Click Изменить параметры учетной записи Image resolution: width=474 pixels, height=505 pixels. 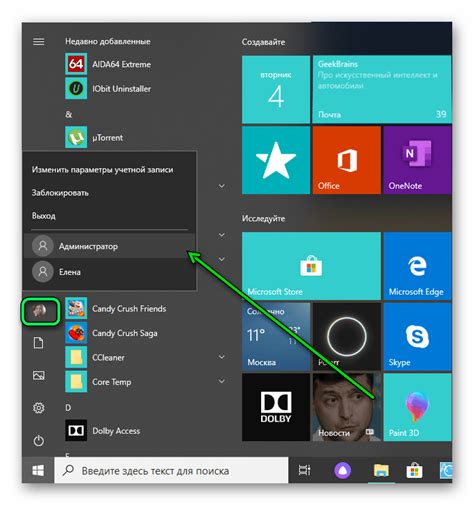[103, 170]
